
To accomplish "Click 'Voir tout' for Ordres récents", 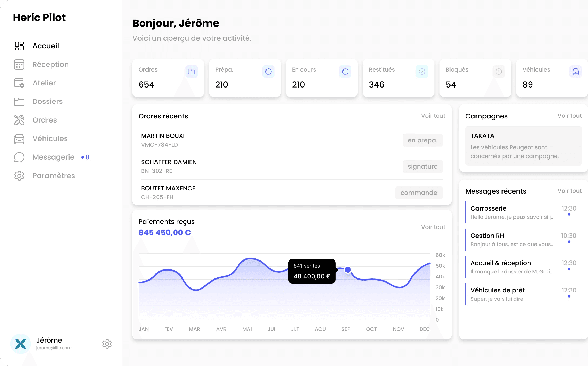I will pos(433,116).
